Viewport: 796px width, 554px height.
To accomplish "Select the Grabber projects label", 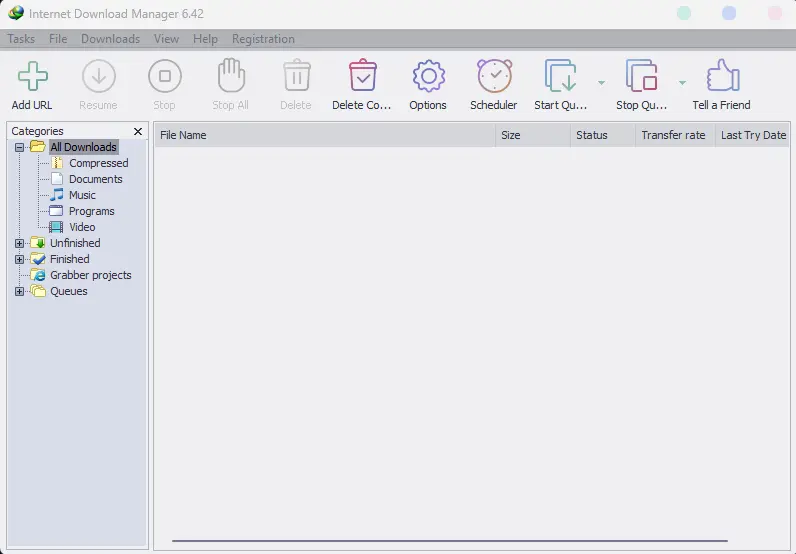I will [x=91, y=275].
